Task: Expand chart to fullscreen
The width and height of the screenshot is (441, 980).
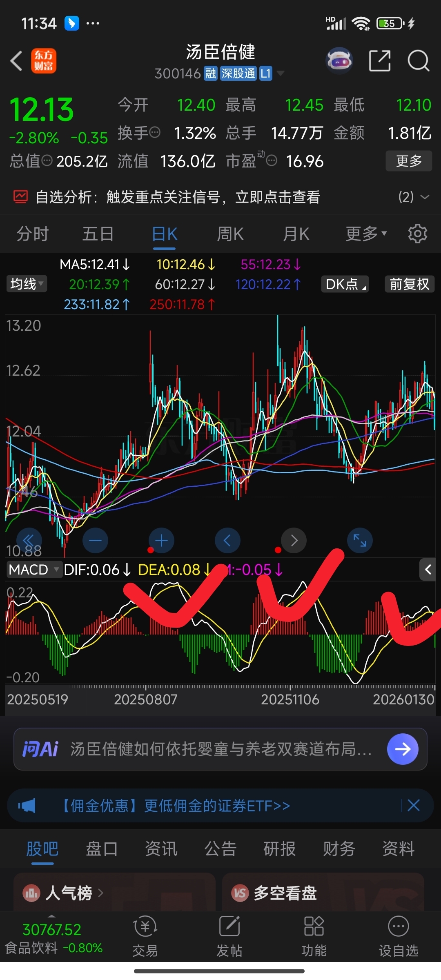Action: (x=360, y=541)
